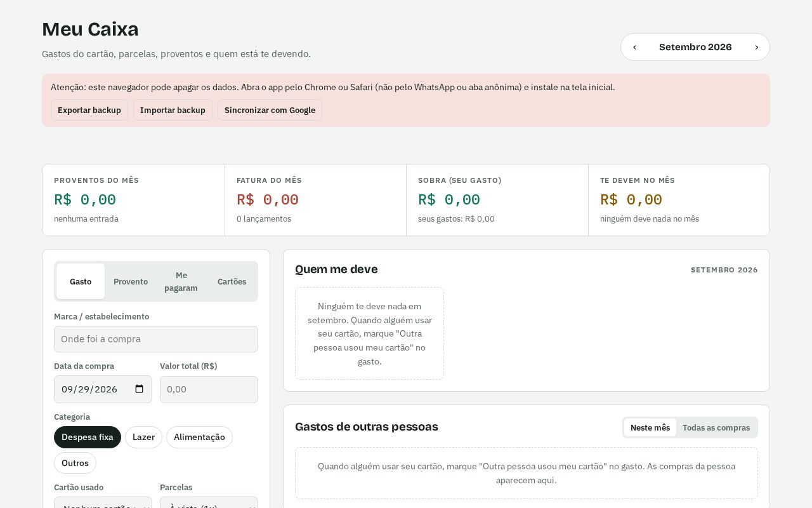Click the Gastos de outras pessoas heading
The width and height of the screenshot is (812, 508).
click(367, 427)
